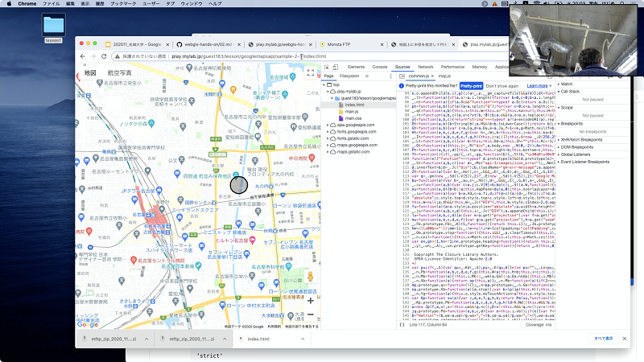Zoom out on the map with the minus button
644x362 pixels.
click(x=311, y=315)
